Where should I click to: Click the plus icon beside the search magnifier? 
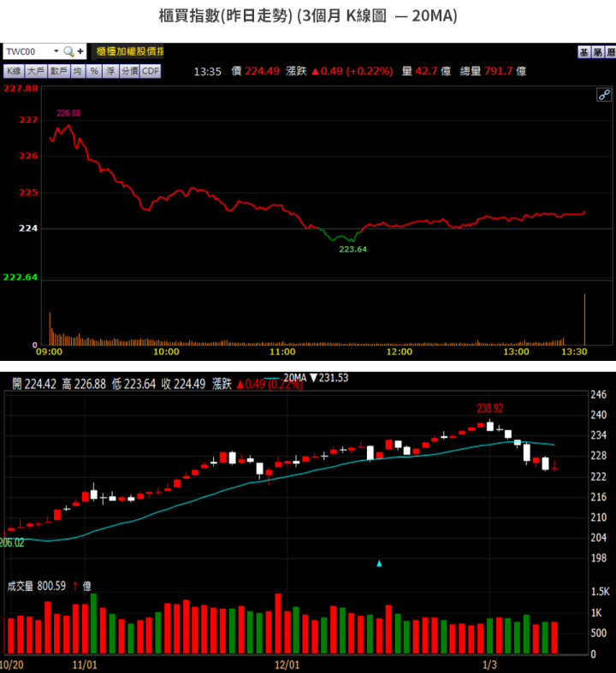pyautogui.click(x=80, y=51)
